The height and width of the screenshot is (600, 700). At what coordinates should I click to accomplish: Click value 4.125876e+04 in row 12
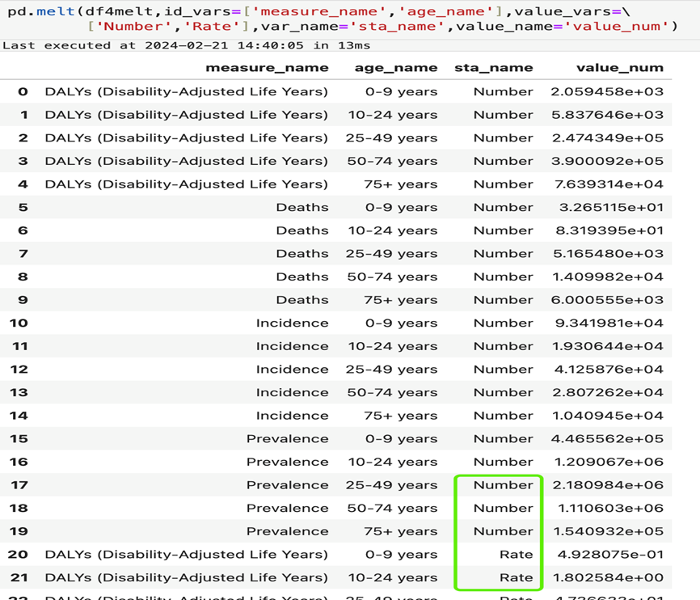coord(609,370)
